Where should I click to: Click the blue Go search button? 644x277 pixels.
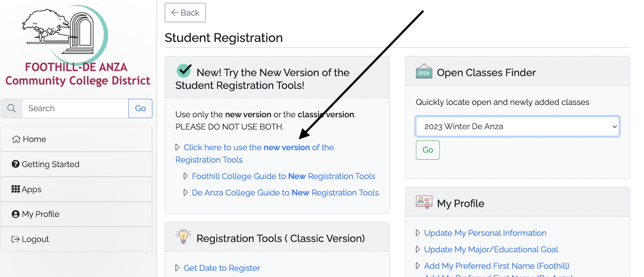(140, 108)
